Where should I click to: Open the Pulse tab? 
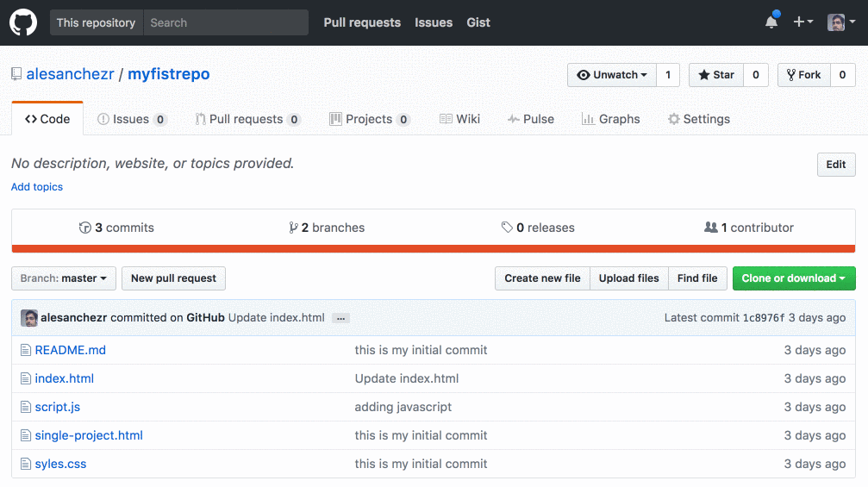tap(531, 119)
